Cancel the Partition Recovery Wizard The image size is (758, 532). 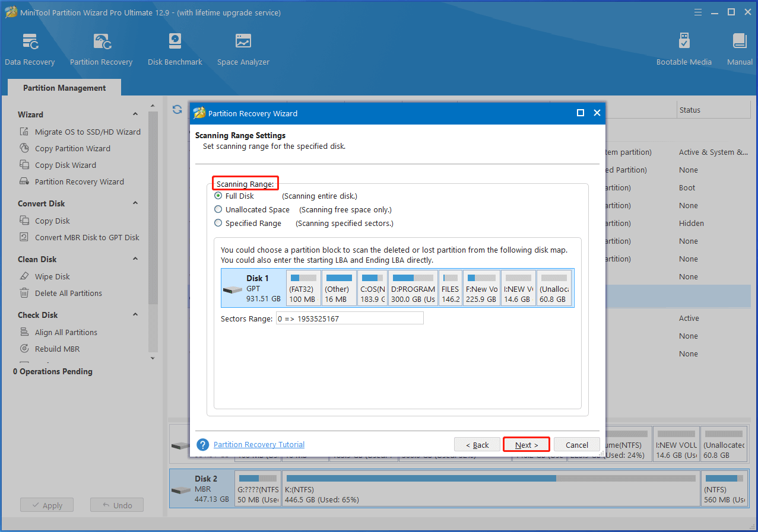tap(577, 445)
